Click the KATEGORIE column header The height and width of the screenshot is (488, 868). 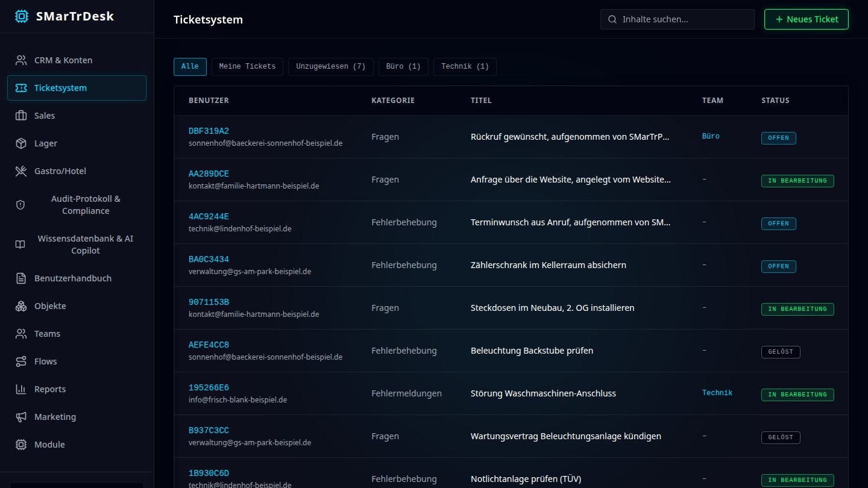(x=393, y=101)
